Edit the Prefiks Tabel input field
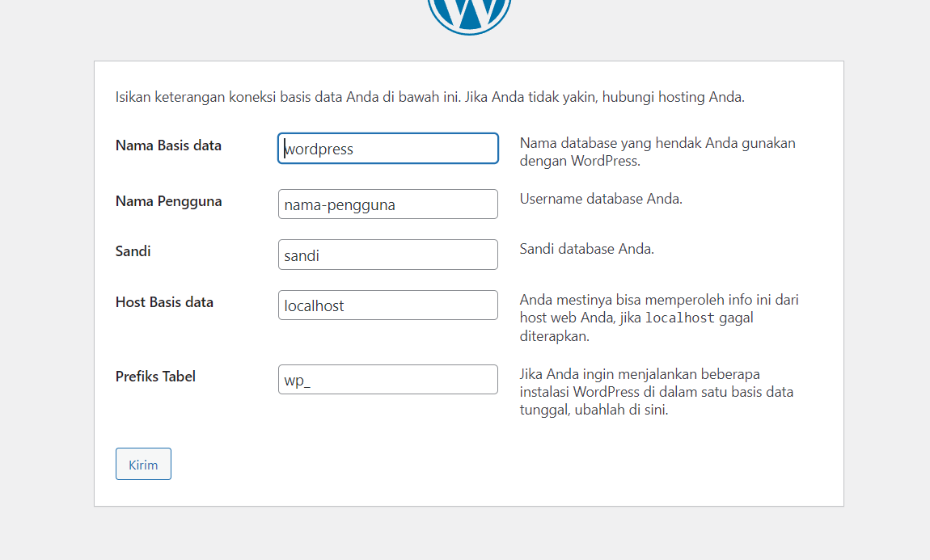This screenshot has height=560, width=930. 388,379
